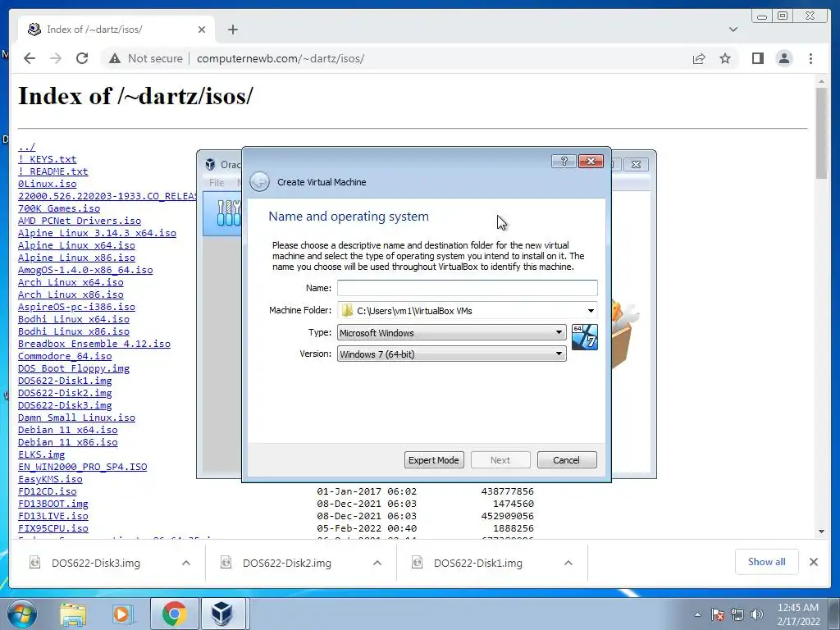Show hidden tray icons arrow
840x630 pixels.
pyautogui.click(x=697, y=614)
